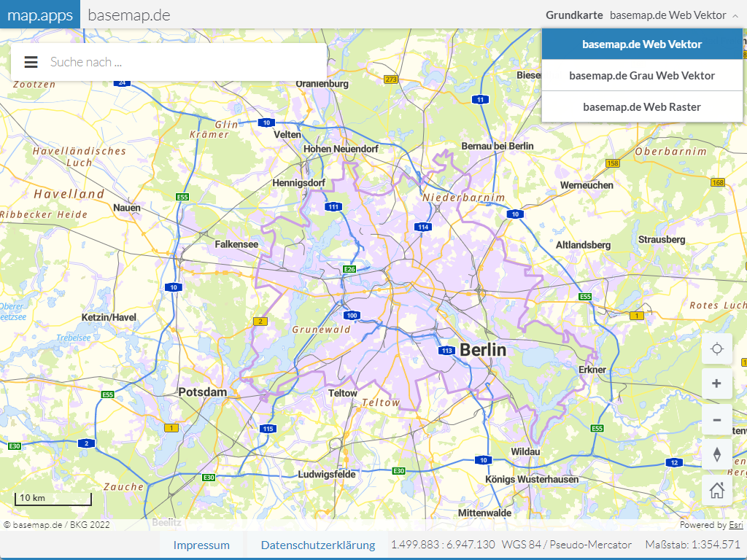The height and width of the screenshot is (560, 747).
Task: Click the Berlin city label
Action: point(483,350)
